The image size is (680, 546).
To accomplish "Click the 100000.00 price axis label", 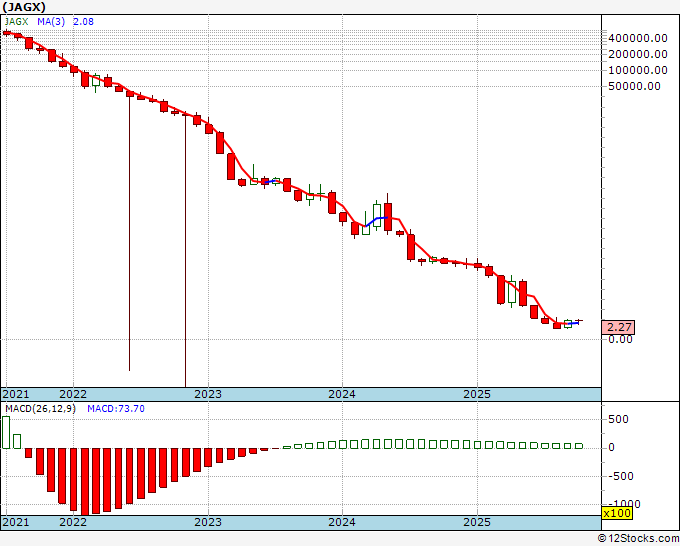I will 638,70.
